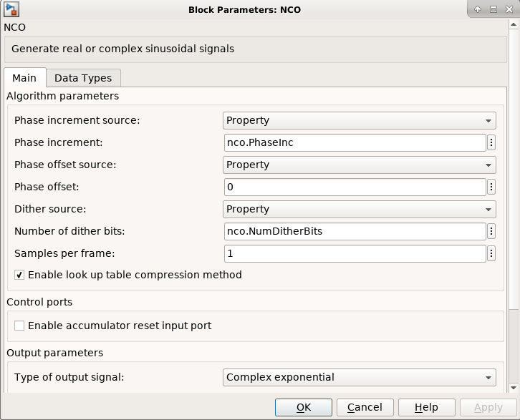Expand Phase increment source dropdown
This screenshot has width=520, height=420.
360,120
